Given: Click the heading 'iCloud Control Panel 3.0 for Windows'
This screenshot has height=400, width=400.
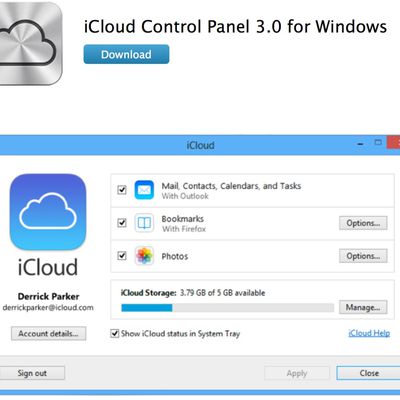Looking at the screenshot, I should point(235,26).
